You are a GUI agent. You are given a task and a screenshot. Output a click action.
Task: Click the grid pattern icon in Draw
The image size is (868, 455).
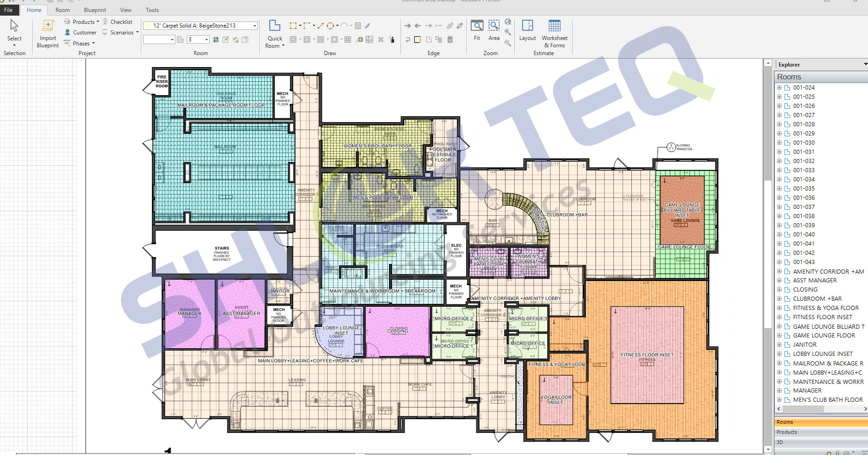pyautogui.click(x=348, y=39)
